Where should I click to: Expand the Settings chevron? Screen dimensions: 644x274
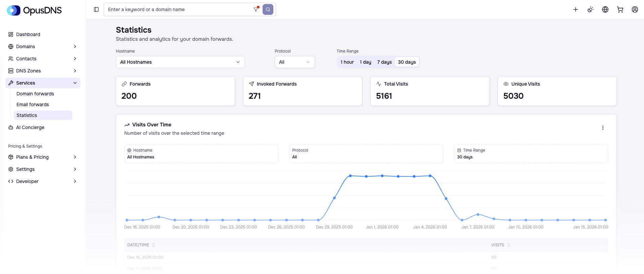click(x=75, y=169)
